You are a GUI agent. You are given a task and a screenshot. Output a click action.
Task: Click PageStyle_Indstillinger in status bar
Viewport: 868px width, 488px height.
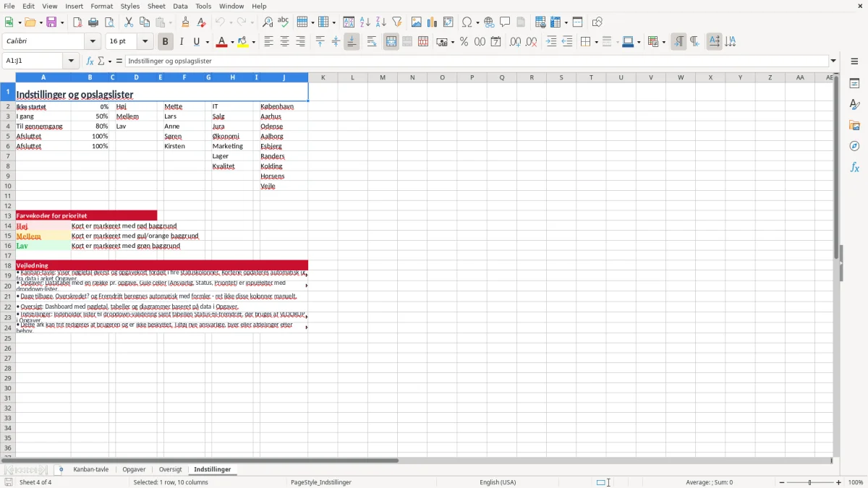[x=320, y=482]
